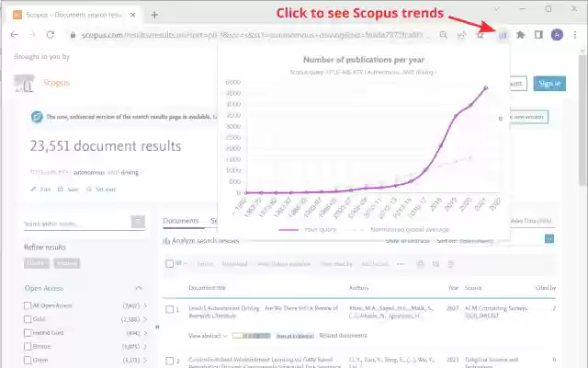Go back to the previous page
Screen dimensions: 588x368
click(15, 35)
